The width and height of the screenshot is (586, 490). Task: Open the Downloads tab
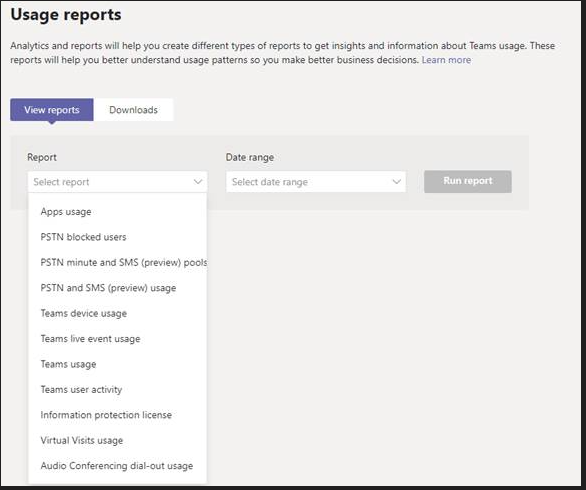click(x=133, y=110)
